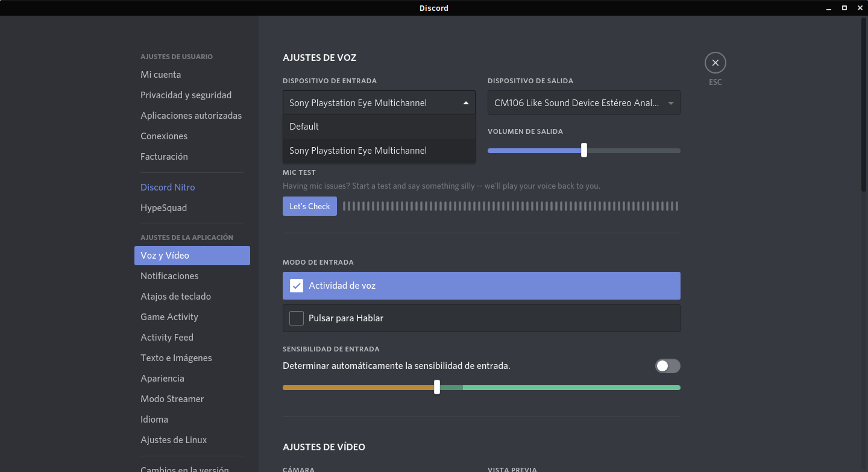View Atajos de teclado settings
The height and width of the screenshot is (472, 868).
pyautogui.click(x=175, y=296)
